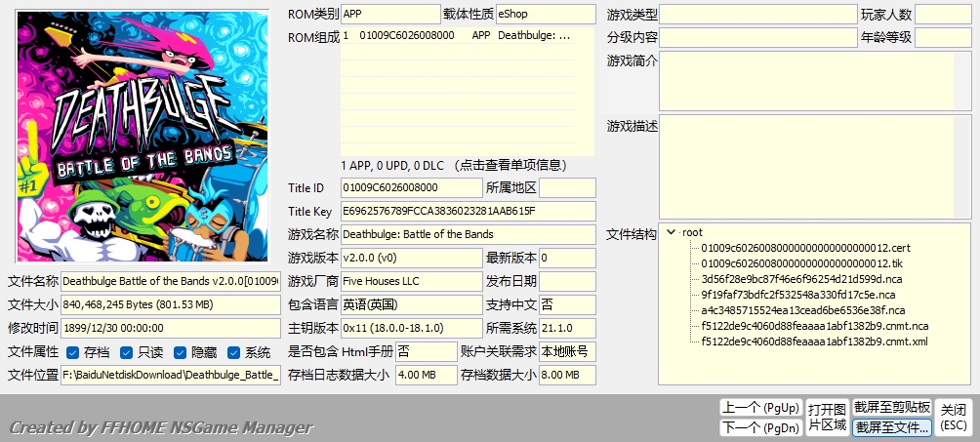This screenshot has width=980, height=442.
Task: Select 9f19faf73bdfc2f532548a330fd17c5e.nca tree item
Action: click(x=798, y=295)
